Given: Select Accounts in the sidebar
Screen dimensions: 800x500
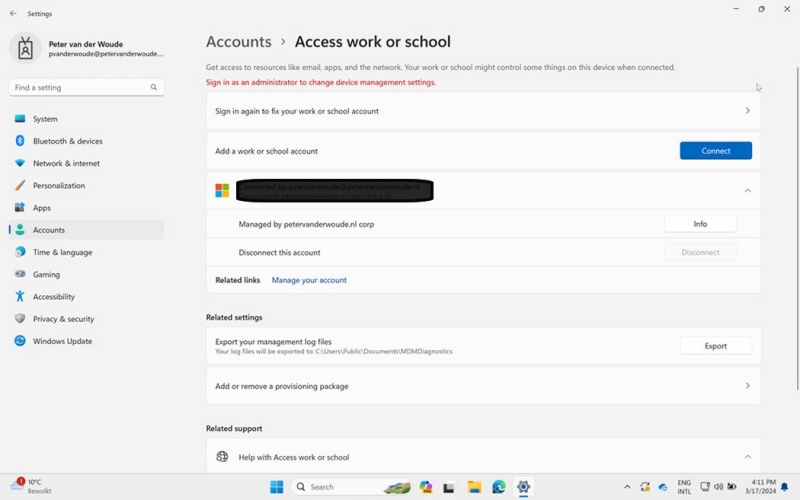Looking at the screenshot, I should [x=86, y=230].
